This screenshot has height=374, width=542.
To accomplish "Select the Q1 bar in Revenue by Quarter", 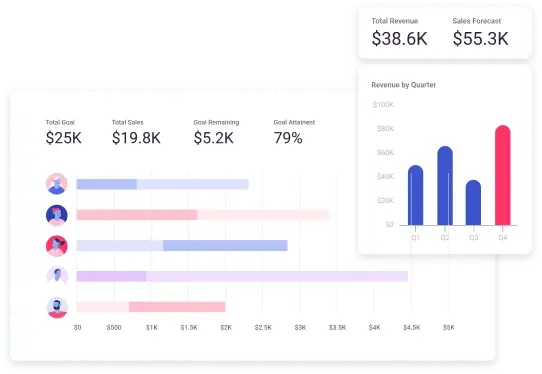I will pos(415,195).
